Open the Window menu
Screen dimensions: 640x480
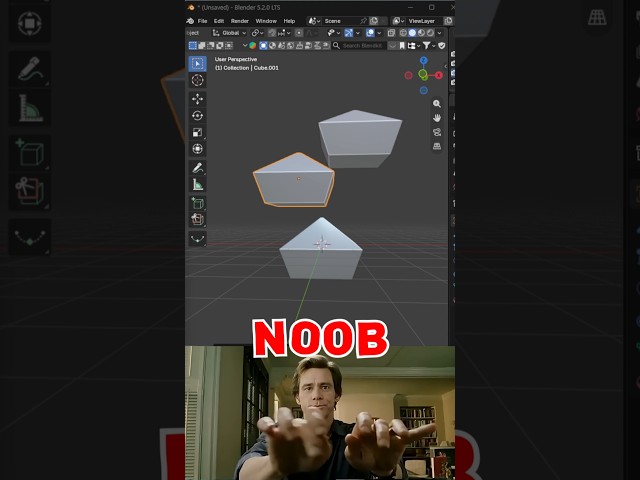point(266,21)
